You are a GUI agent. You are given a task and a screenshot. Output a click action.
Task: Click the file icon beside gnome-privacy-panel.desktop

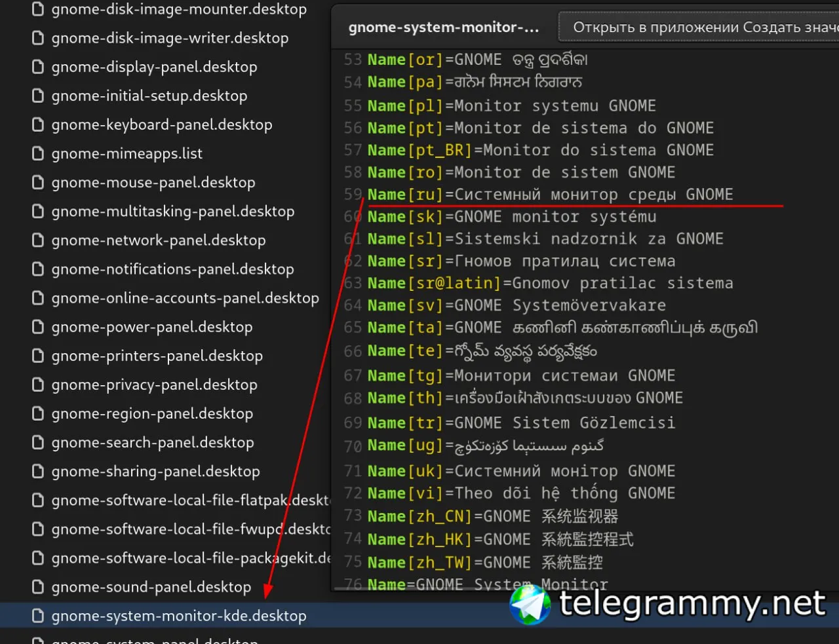(x=38, y=385)
